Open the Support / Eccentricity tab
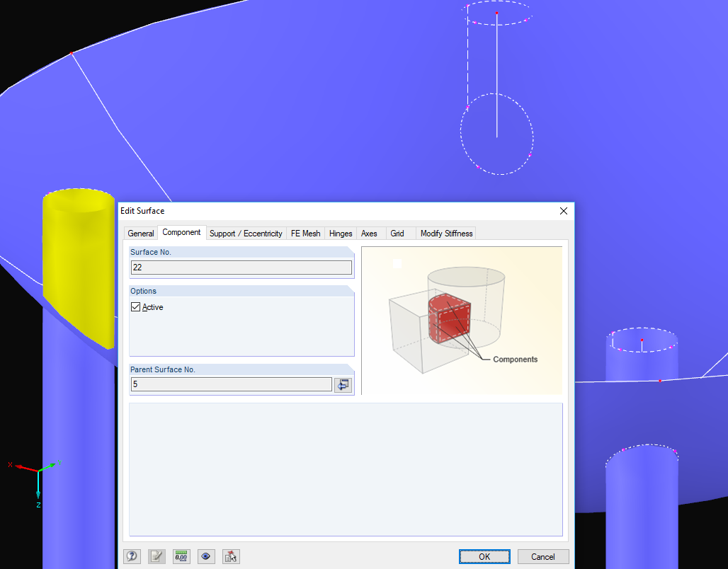The image size is (728, 569). [246, 233]
